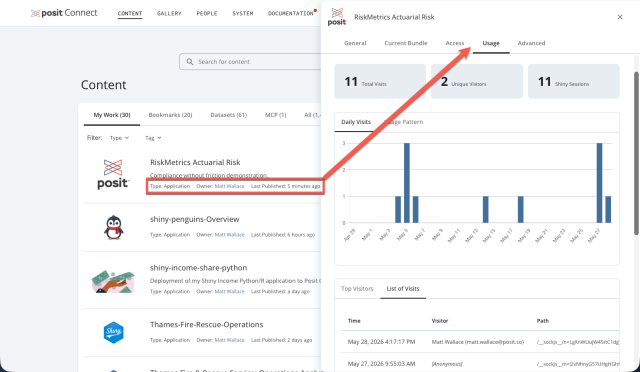The width and height of the screenshot is (640, 372).
Task: Open the penguin thumbnail for shiny-penguins-Overview
Action: (113, 227)
